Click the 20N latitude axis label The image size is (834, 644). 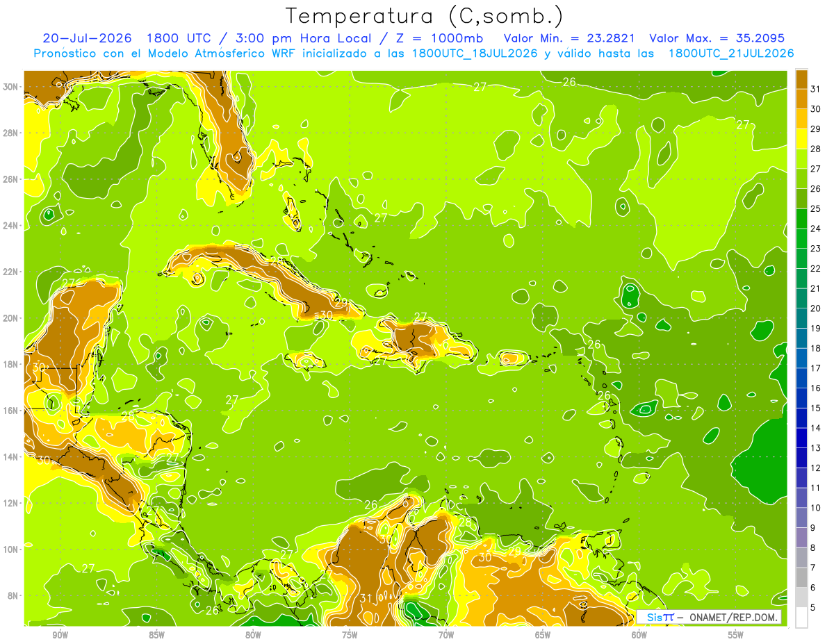(12, 318)
